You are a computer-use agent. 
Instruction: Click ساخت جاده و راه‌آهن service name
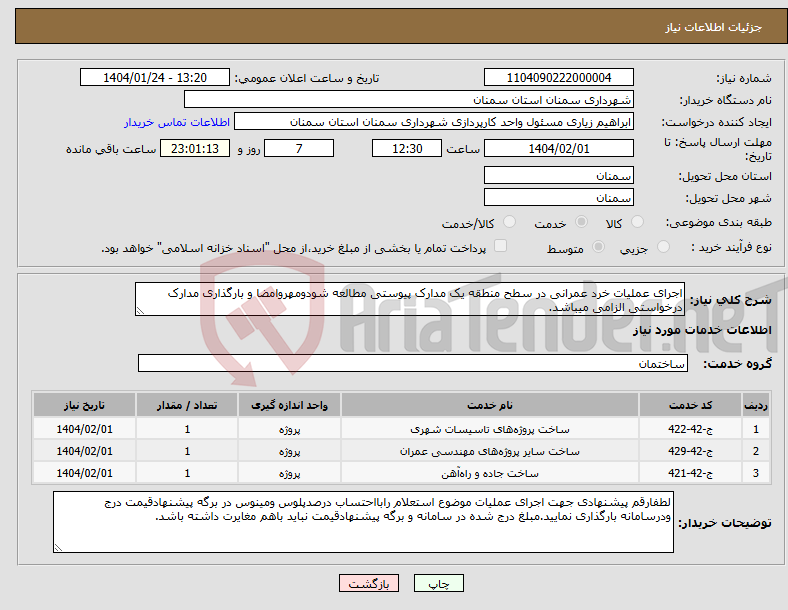(x=490, y=473)
